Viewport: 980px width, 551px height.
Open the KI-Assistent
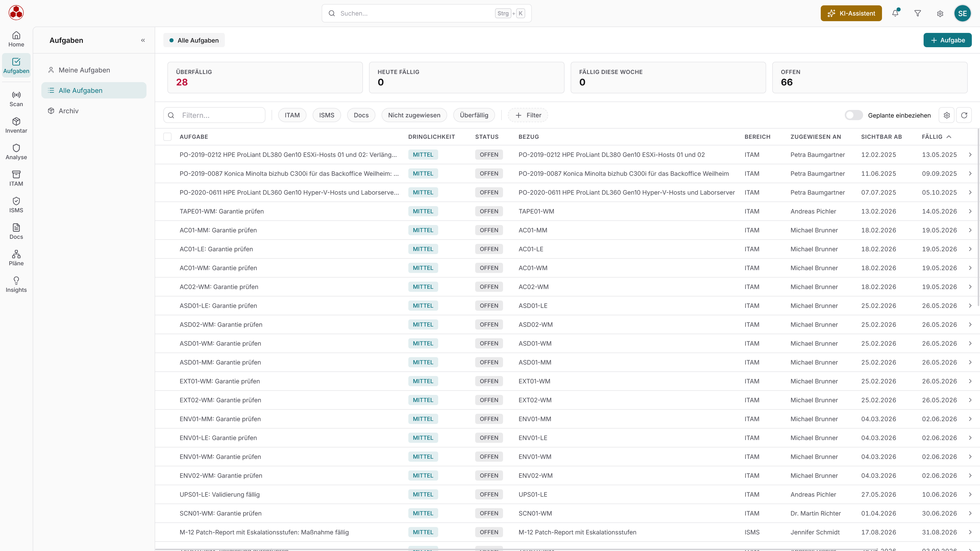coord(851,13)
